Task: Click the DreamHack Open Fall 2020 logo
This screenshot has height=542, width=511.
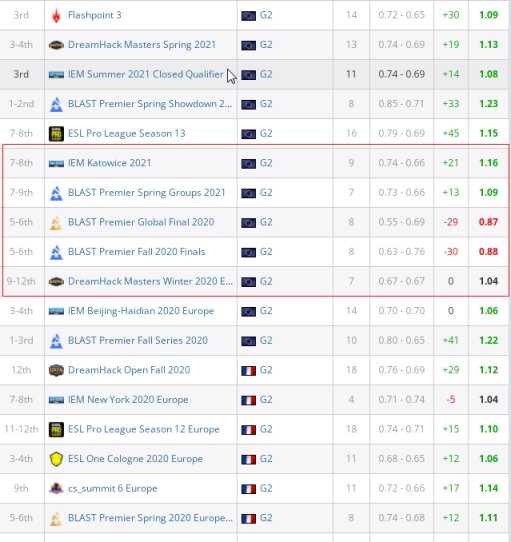Action: [56, 370]
